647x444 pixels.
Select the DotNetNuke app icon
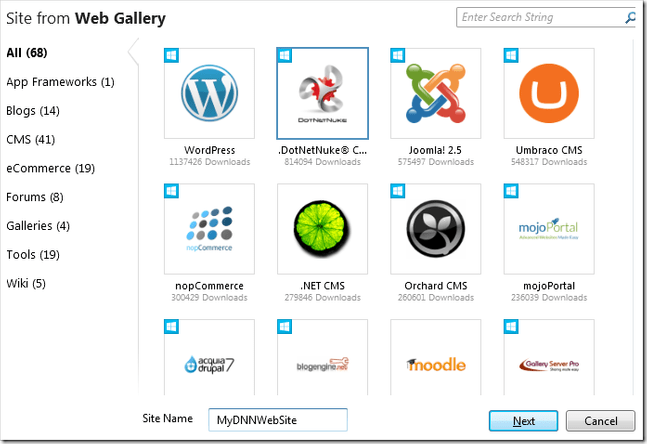322,93
